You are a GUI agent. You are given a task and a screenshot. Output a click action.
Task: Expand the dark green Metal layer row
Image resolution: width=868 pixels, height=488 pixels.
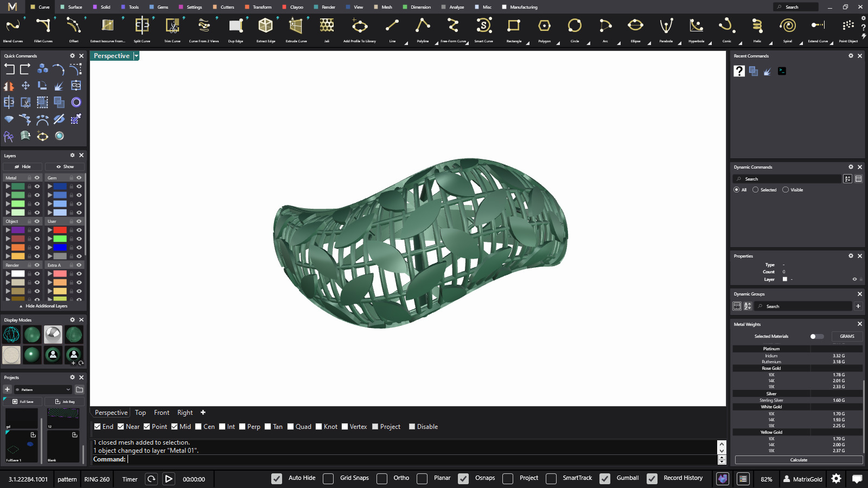[8, 186]
